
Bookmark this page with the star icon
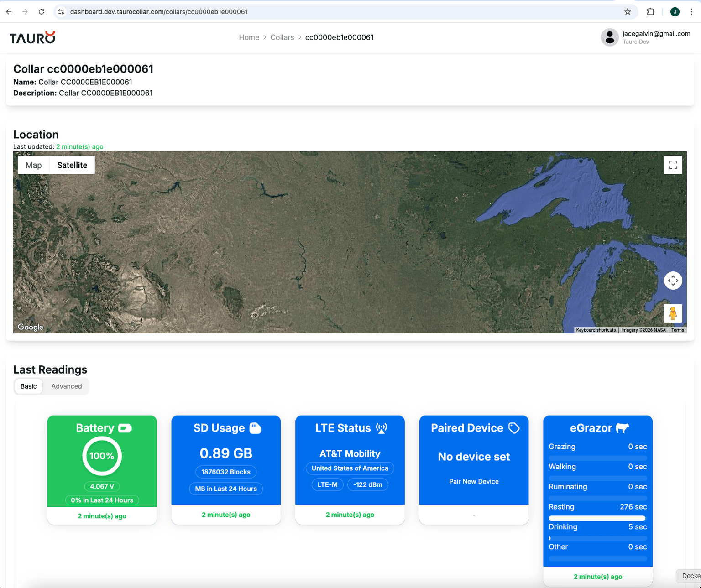point(628,12)
